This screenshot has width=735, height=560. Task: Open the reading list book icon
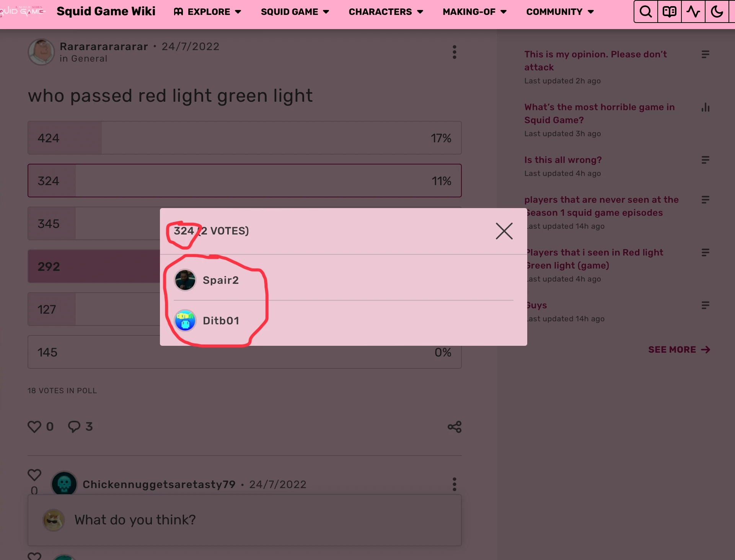[x=669, y=11]
